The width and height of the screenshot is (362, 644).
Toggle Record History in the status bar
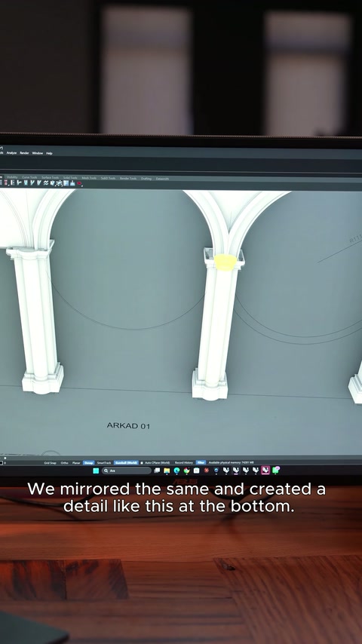coord(184,462)
